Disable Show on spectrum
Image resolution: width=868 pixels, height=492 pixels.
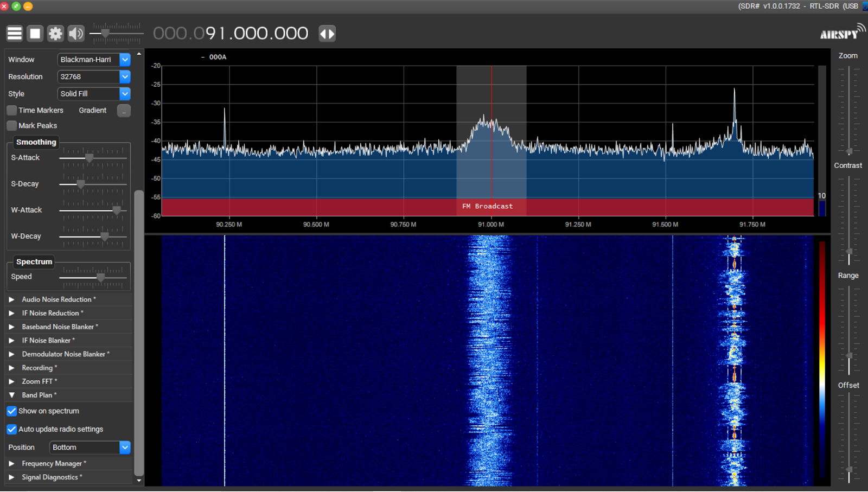click(11, 411)
